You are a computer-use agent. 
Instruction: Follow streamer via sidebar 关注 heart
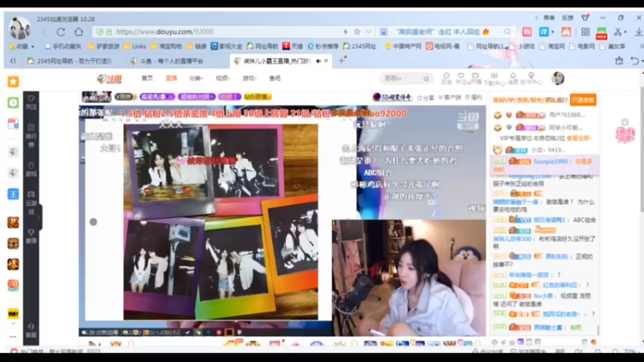tap(31, 103)
